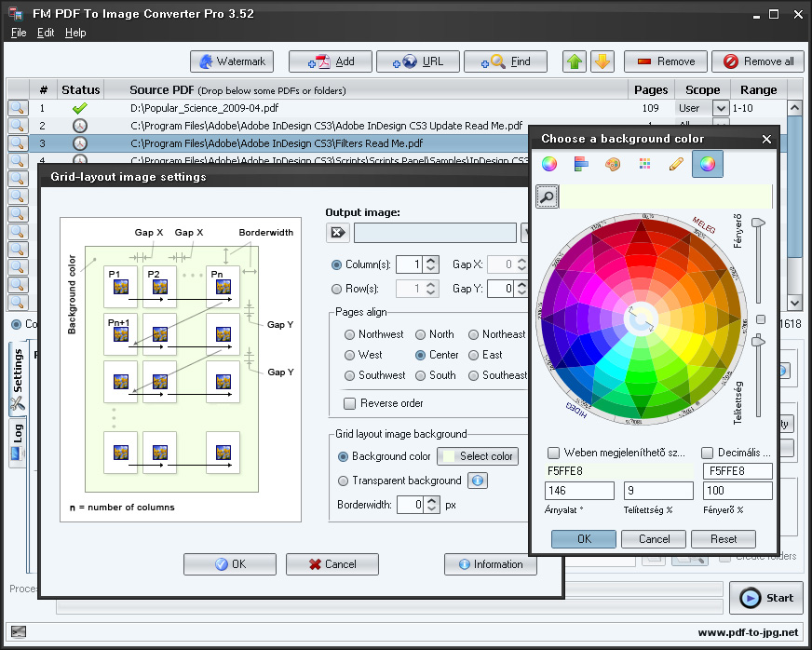The height and width of the screenshot is (650, 812).
Task: Select the Row(s) radio button
Action: tap(337, 289)
